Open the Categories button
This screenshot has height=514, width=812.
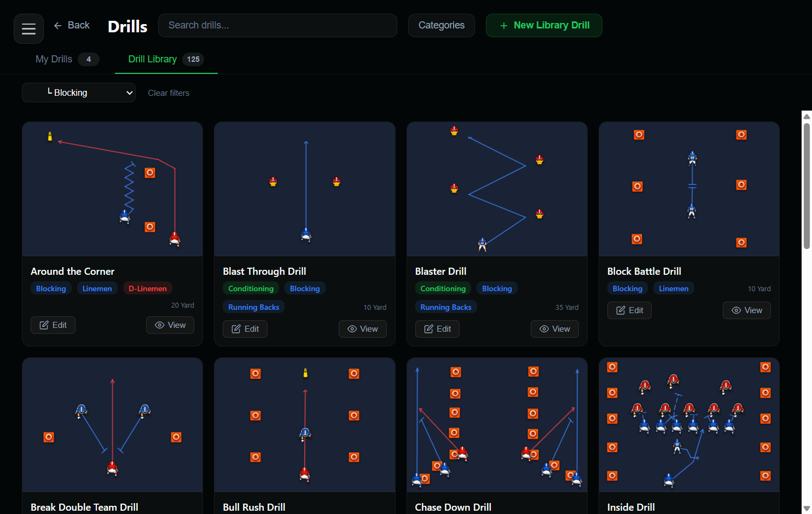pyautogui.click(x=442, y=25)
